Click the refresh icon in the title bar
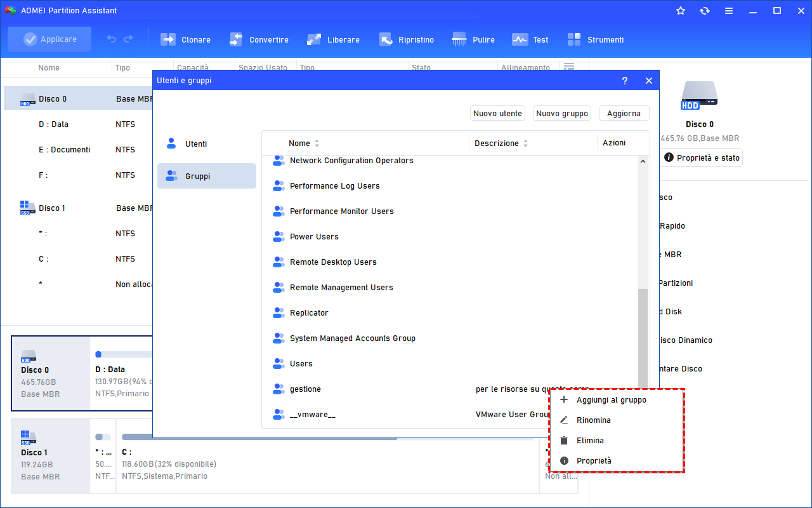 pos(705,11)
